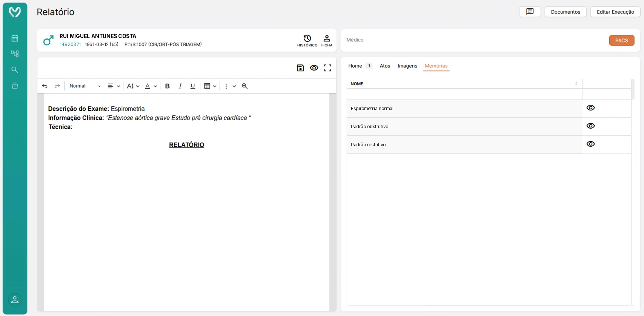The height and width of the screenshot is (316, 644).
Task: Open patient ID 14820371 link
Action: click(70, 44)
